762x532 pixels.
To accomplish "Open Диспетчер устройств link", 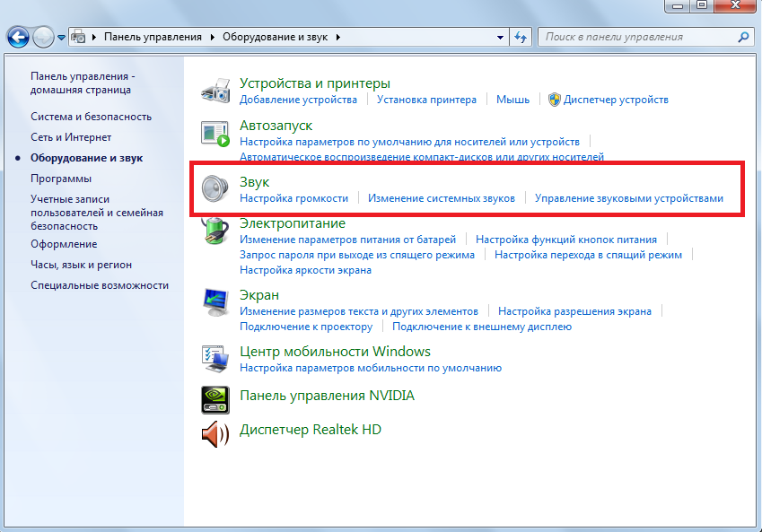I will click(616, 100).
